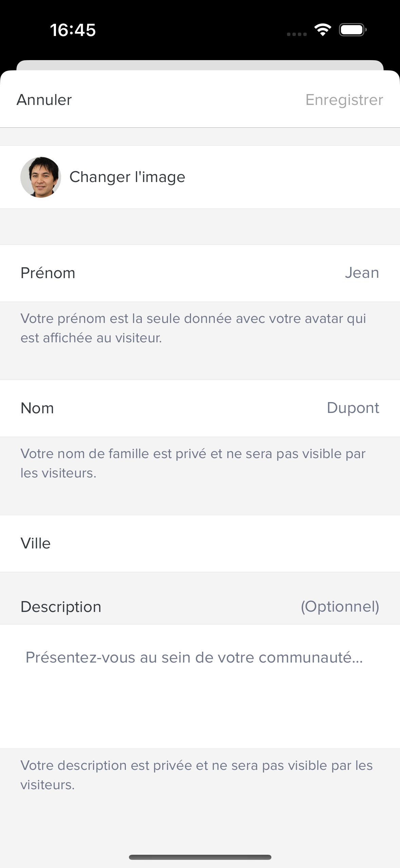Focus the Description text area placeholder
The height and width of the screenshot is (868, 400).
194,657
